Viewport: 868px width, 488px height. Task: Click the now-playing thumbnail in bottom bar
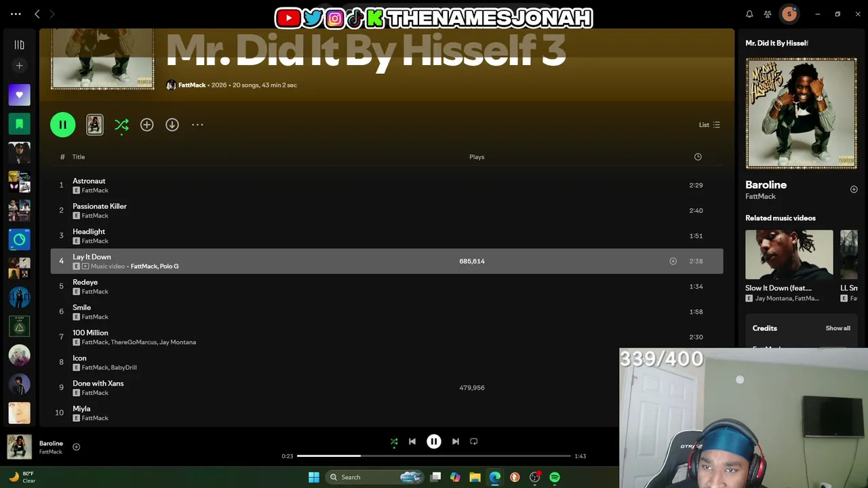(19, 447)
